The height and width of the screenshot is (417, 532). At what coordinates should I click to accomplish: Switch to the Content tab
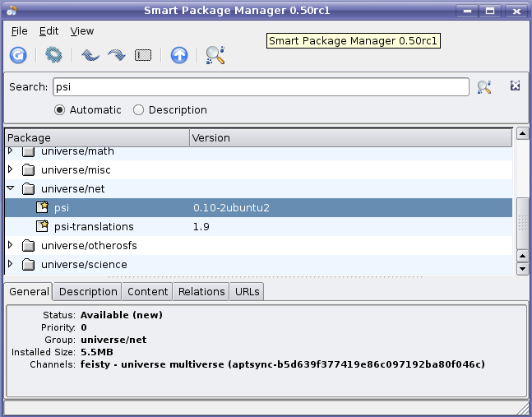point(147,292)
